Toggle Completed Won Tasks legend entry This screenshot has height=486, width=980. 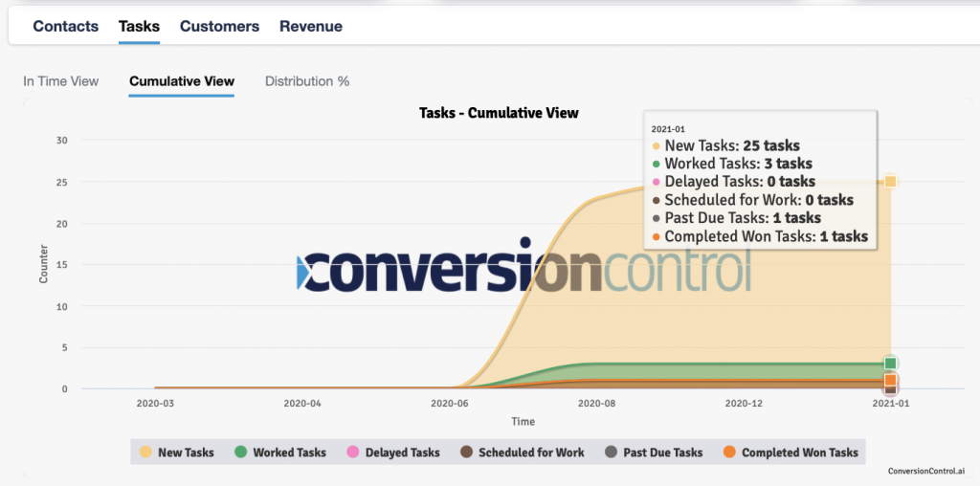coord(791,453)
